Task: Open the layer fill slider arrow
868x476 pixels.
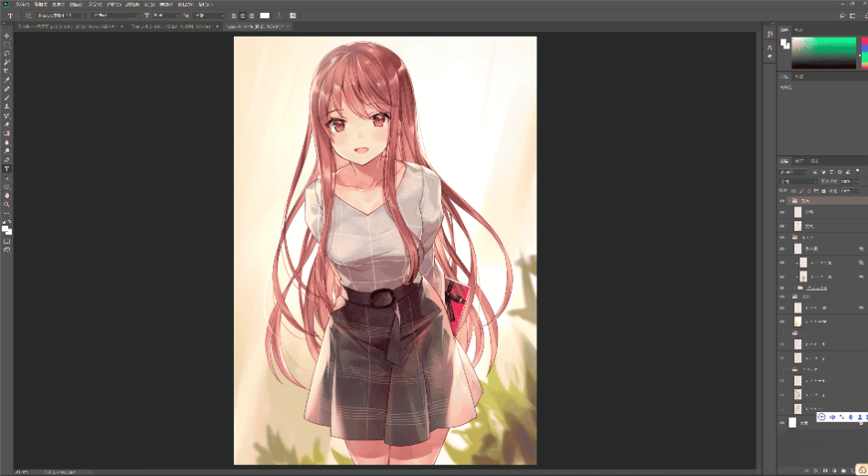Action: (857, 191)
